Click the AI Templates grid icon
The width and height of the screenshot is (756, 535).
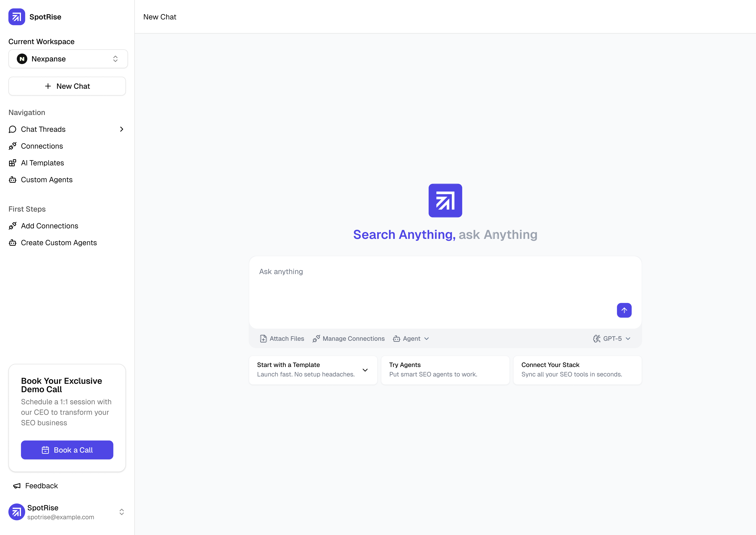tap(13, 163)
